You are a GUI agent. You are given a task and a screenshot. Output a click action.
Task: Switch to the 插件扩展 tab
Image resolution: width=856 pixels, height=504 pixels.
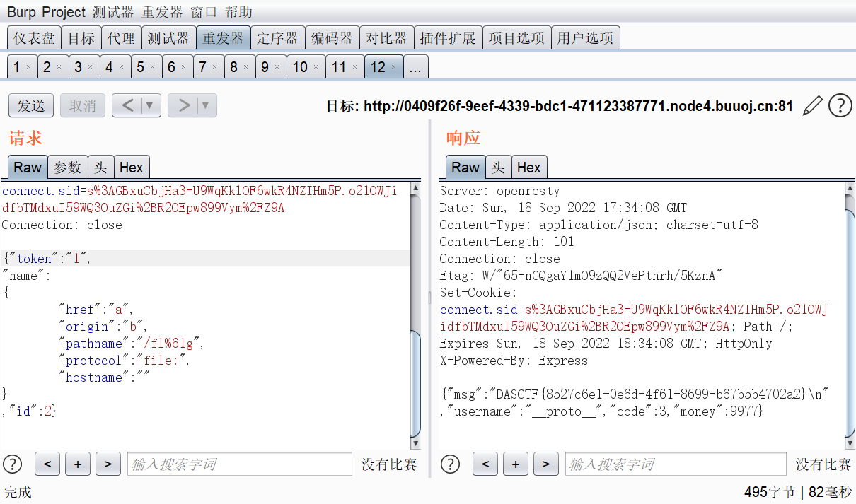pos(447,38)
